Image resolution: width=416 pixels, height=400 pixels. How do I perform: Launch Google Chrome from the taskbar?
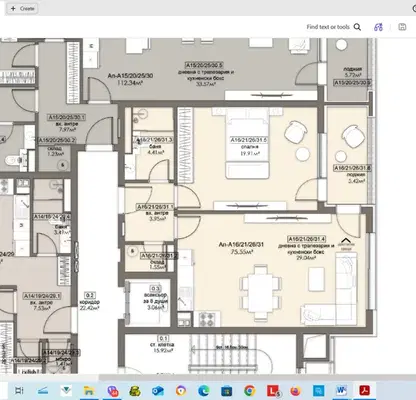click(x=250, y=390)
